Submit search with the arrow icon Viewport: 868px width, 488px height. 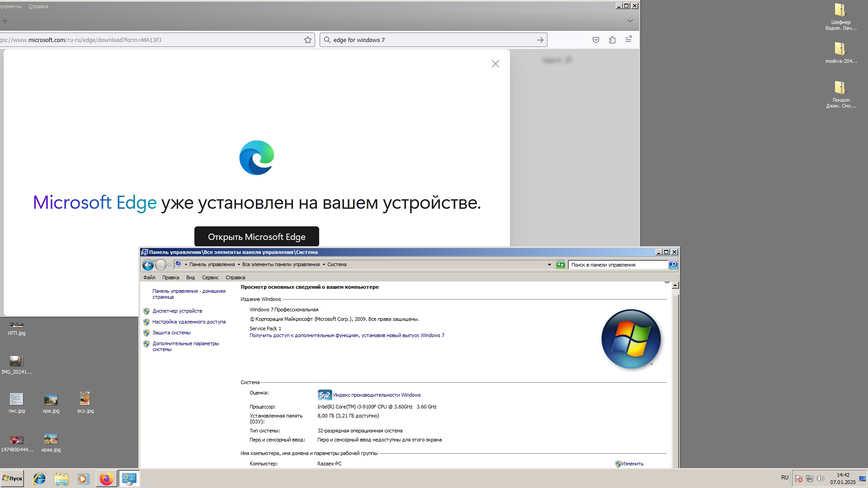[540, 40]
